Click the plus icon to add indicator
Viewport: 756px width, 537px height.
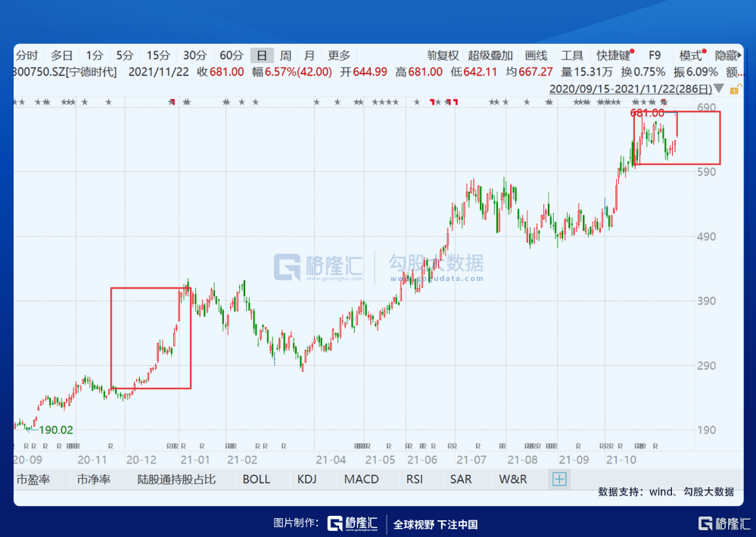tap(559, 479)
